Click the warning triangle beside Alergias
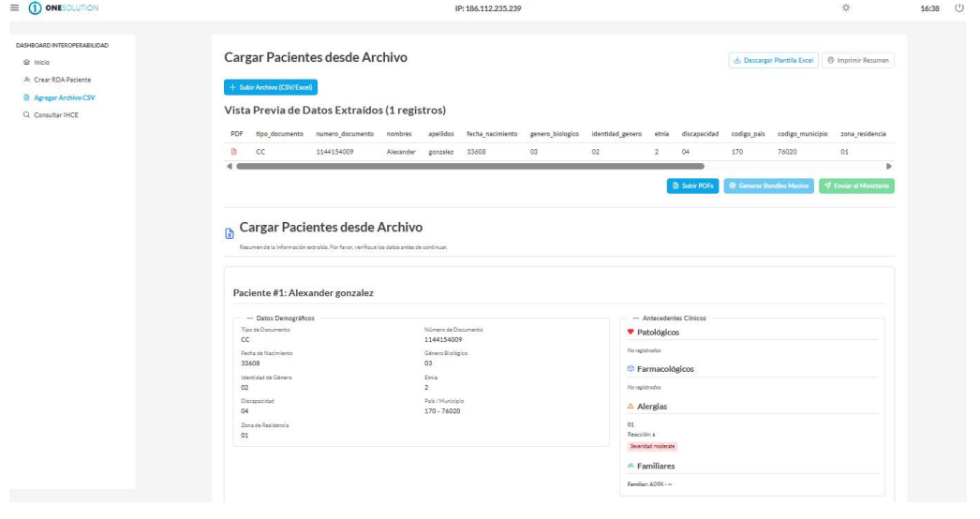 [x=631, y=406]
